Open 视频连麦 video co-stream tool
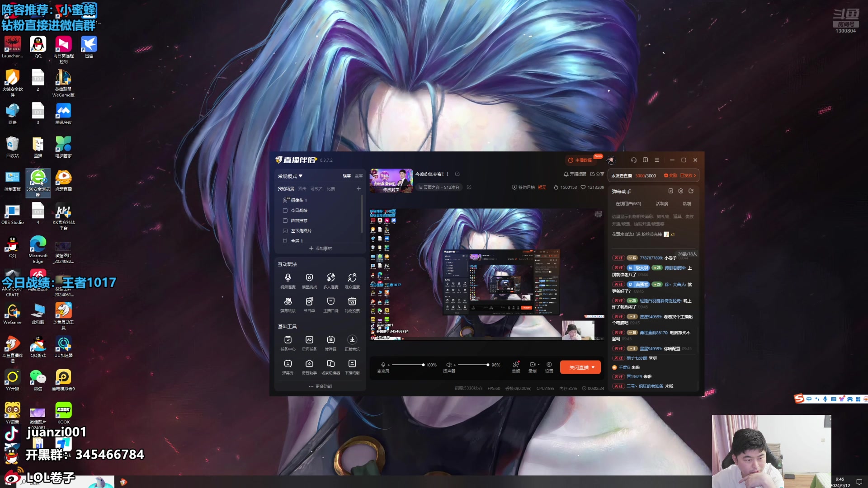868x488 pixels. (x=288, y=278)
